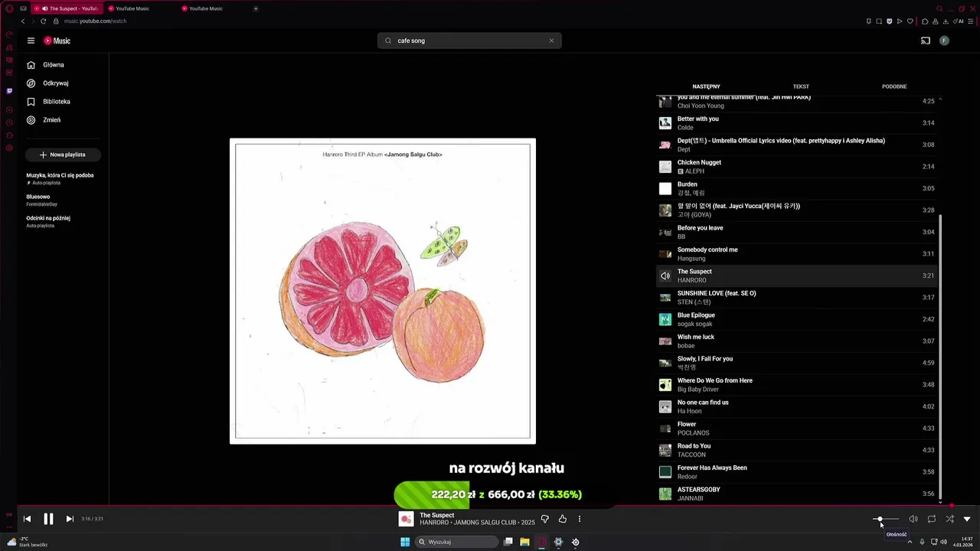Play Flower by POCLANOS
Image resolution: width=980 pixels, height=551 pixels.
(797, 429)
